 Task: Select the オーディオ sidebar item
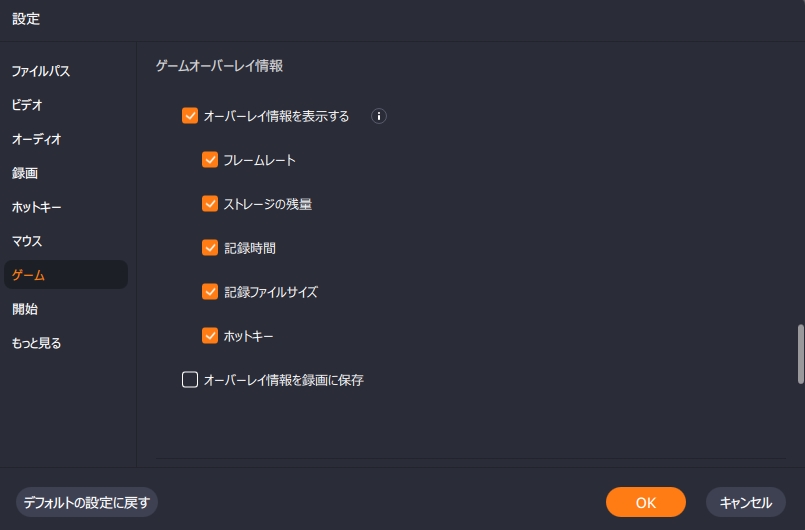coord(37,139)
